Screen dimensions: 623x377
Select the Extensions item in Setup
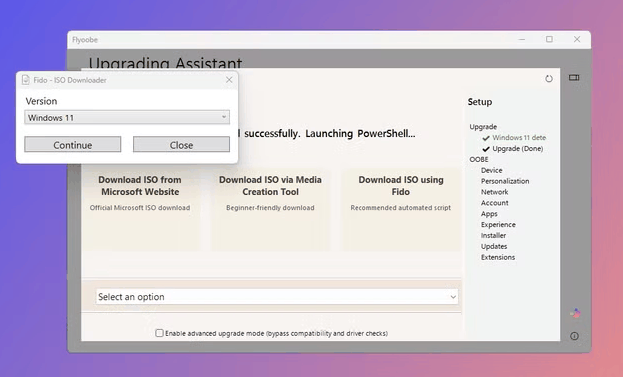point(498,257)
